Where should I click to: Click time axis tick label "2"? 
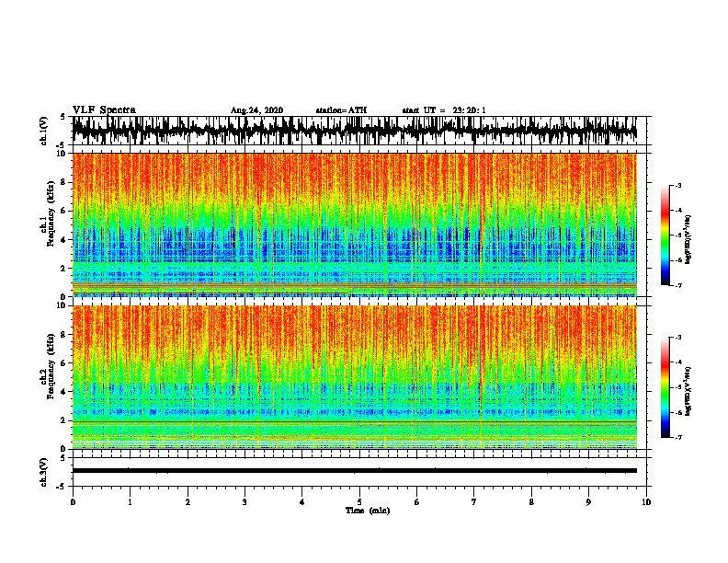pyautogui.click(x=188, y=502)
